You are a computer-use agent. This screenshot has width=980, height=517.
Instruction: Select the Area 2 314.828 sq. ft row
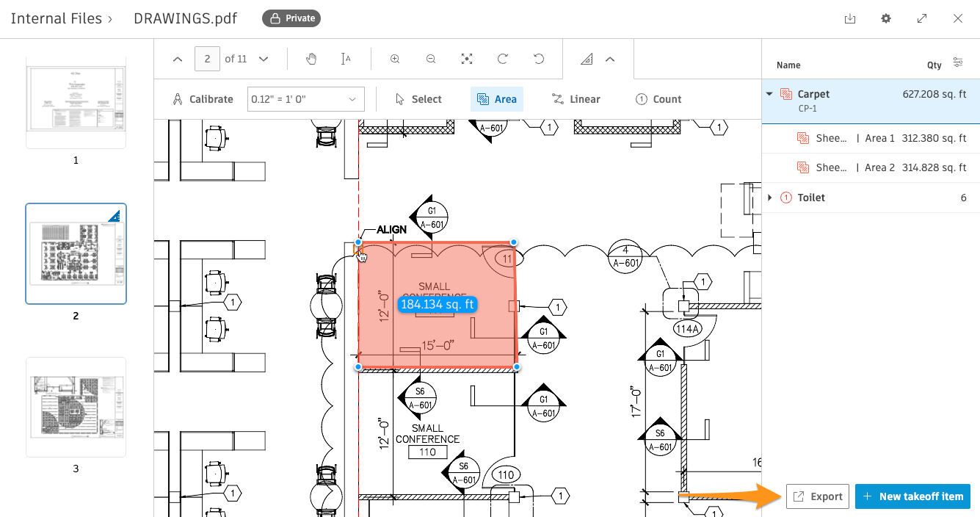point(871,167)
